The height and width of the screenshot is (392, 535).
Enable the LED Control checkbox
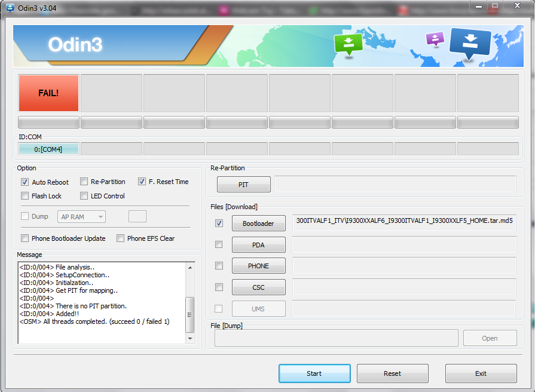[84, 196]
